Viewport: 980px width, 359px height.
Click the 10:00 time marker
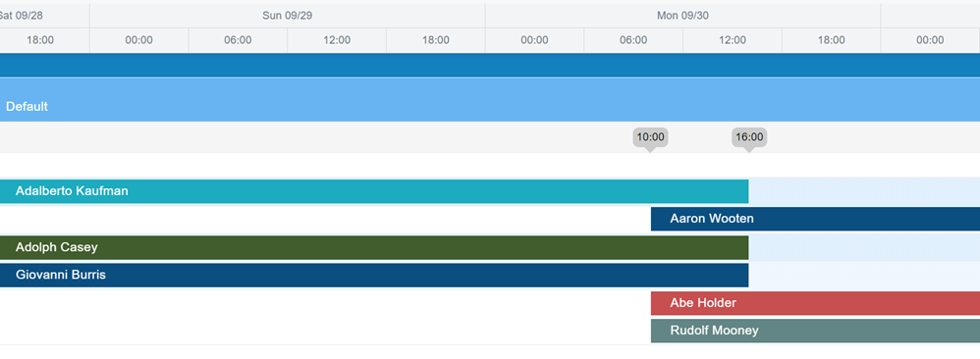[x=650, y=137]
